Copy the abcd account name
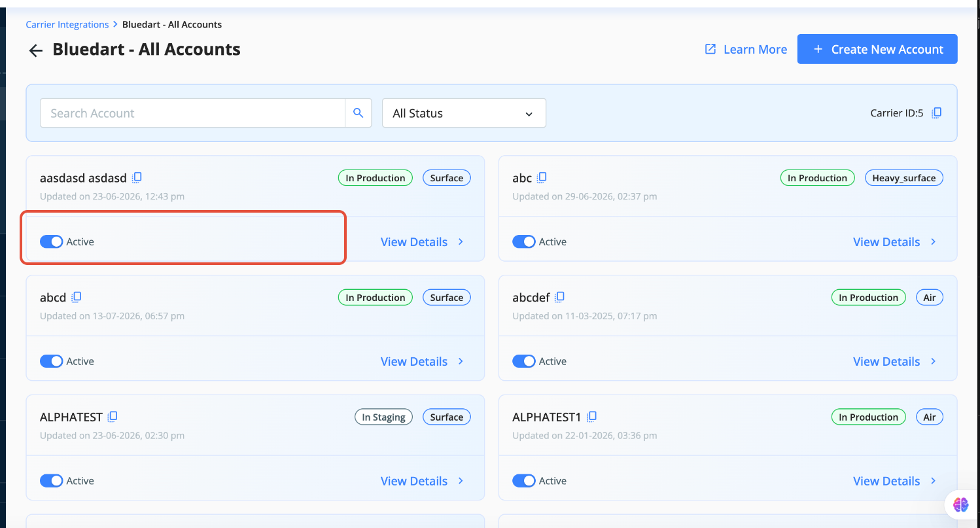 [76, 298]
